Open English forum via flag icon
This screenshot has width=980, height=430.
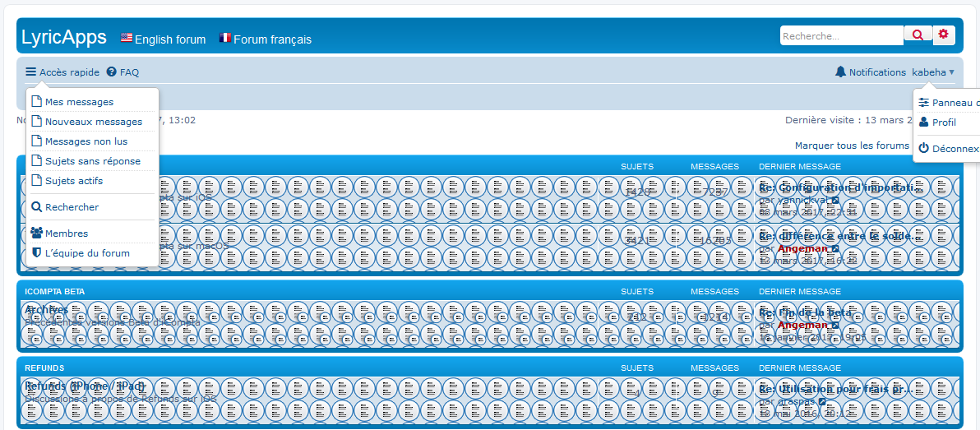click(x=127, y=39)
